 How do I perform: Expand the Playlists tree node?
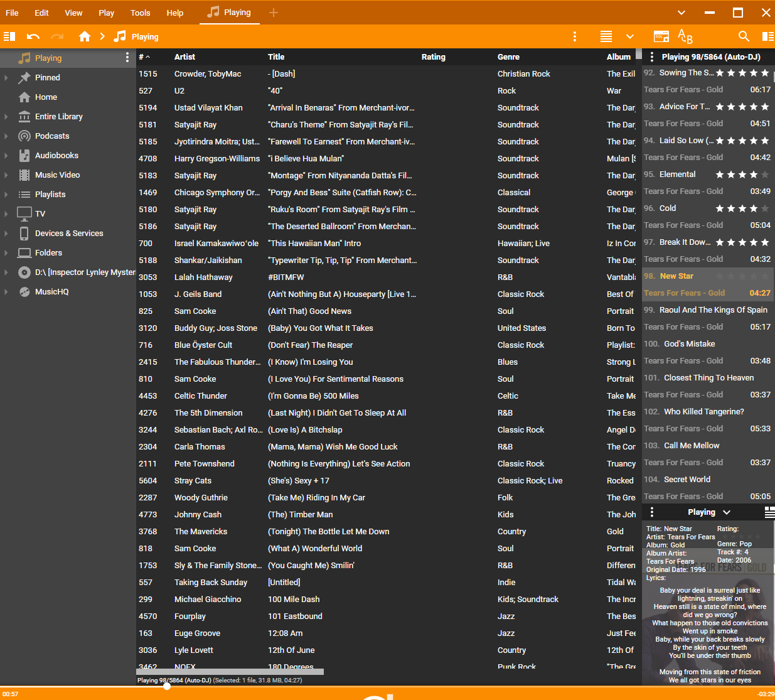(6, 195)
